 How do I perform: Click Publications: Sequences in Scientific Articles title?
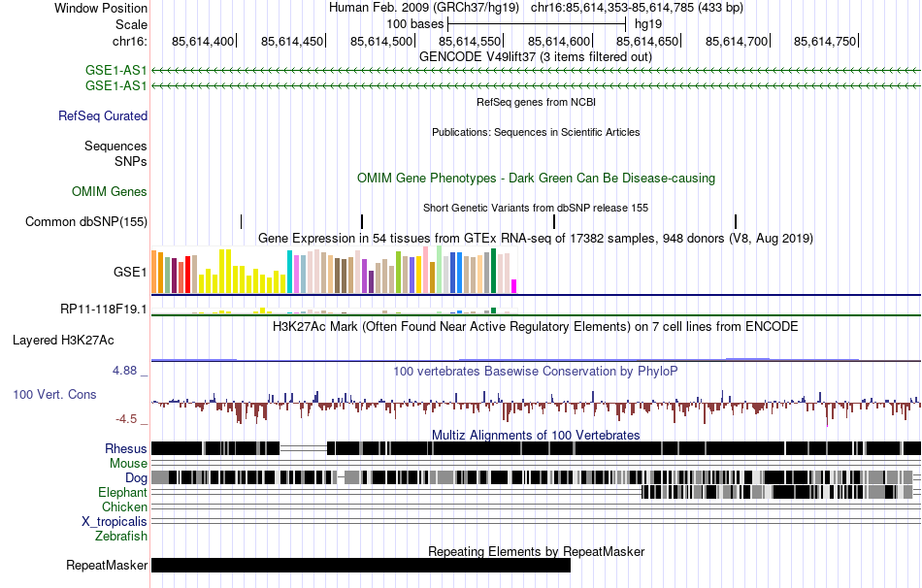[536, 132]
